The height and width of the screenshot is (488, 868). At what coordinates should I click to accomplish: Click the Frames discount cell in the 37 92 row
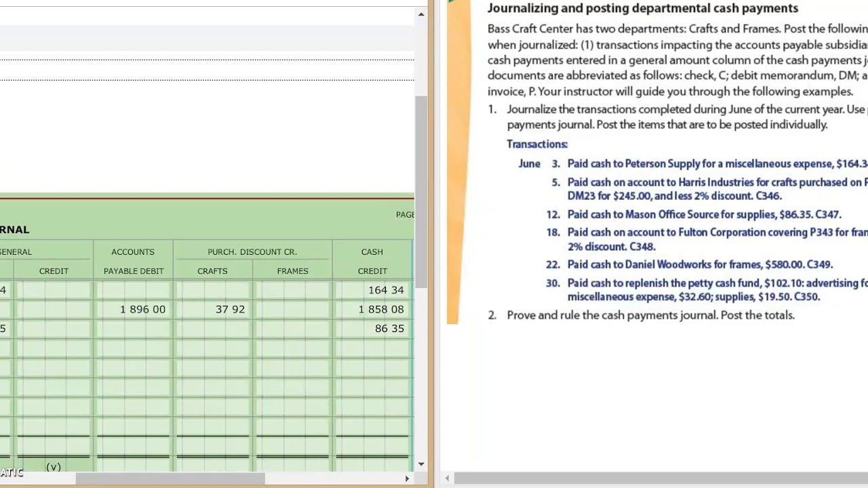(292, 309)
